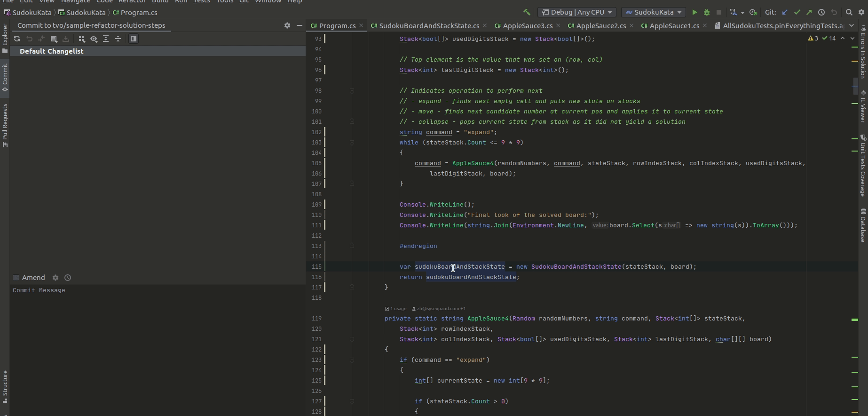Click the Git push arrow icon
Screen dimensions: 868x416
(809, 12)
